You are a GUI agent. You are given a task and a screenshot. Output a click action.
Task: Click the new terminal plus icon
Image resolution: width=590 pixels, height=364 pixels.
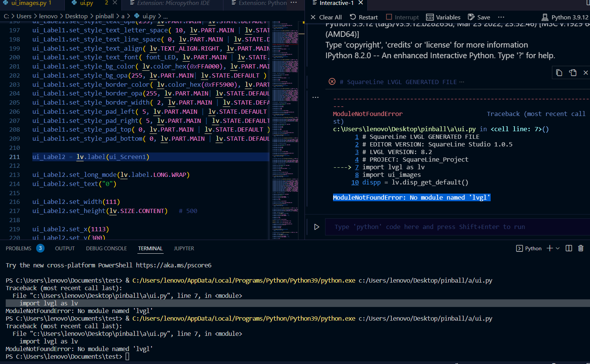(549, 248)
